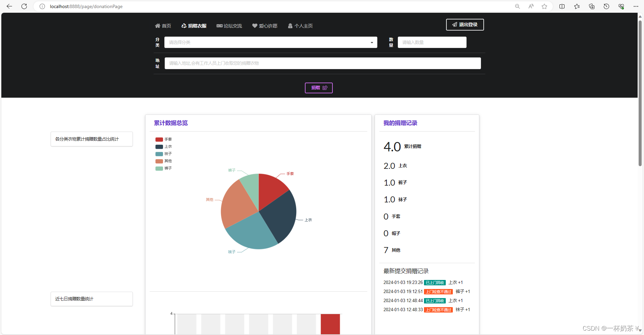This screenshot has width=644, height=335.
Task: Toggle 其他 orange legend entry
Action: tap(164, 161)
